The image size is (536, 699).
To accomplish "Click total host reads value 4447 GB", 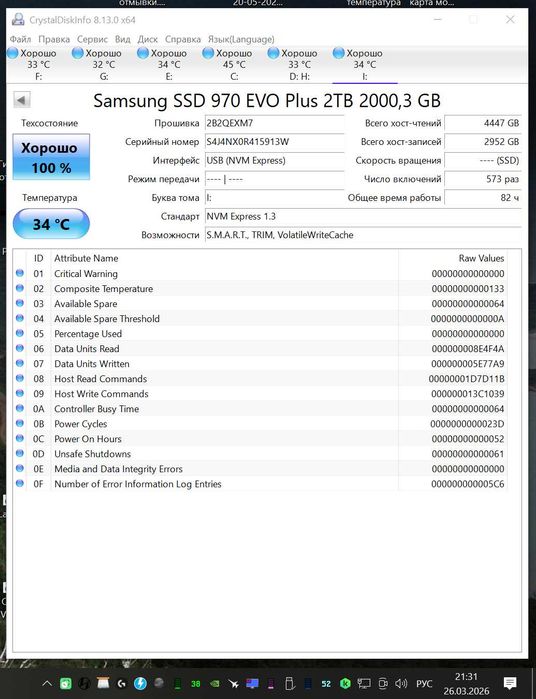I will [x=482, y=123].
